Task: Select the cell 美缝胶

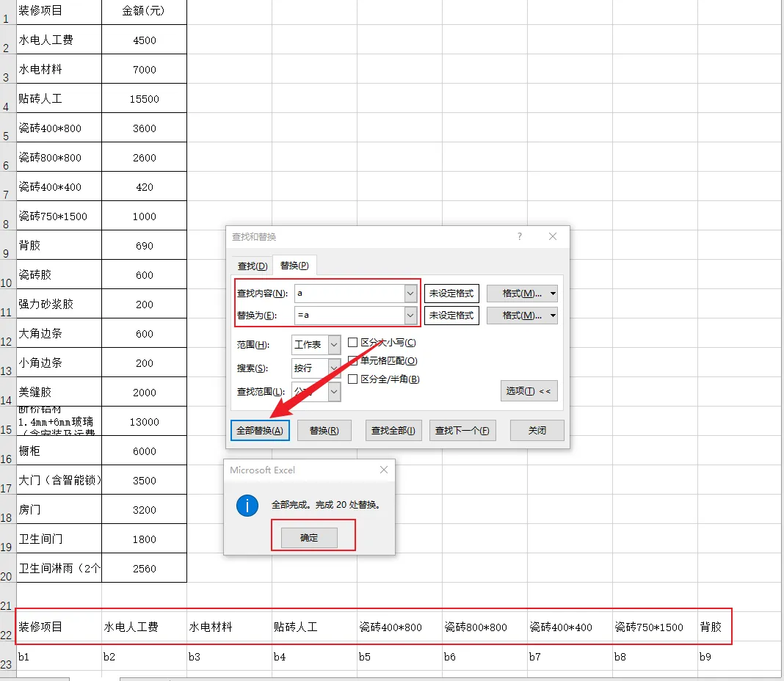Action: coord(59,392)
